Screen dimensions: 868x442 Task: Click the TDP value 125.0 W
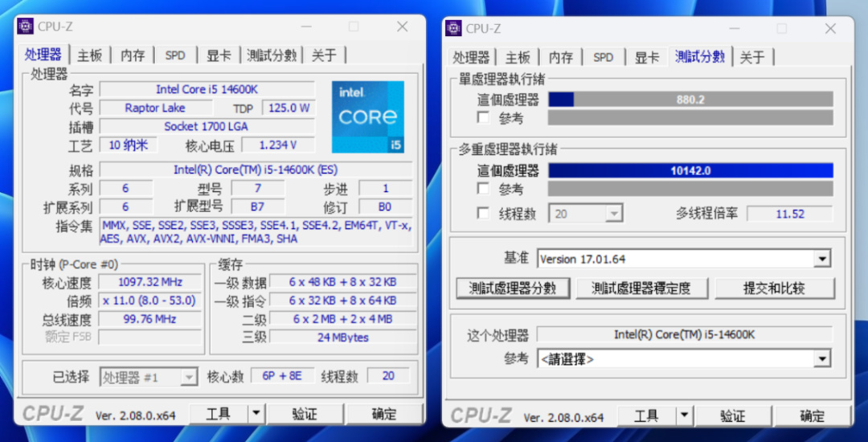tap(289, 108)
